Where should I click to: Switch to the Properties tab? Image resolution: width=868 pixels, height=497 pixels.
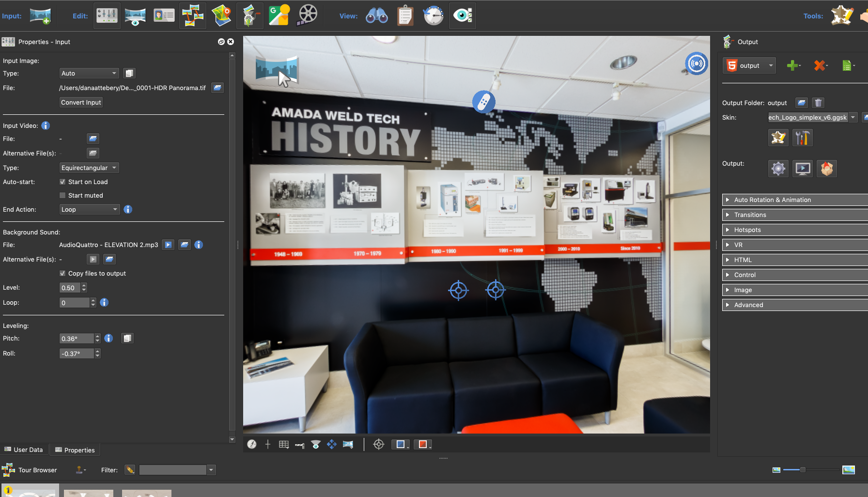[x=75, y=450]
